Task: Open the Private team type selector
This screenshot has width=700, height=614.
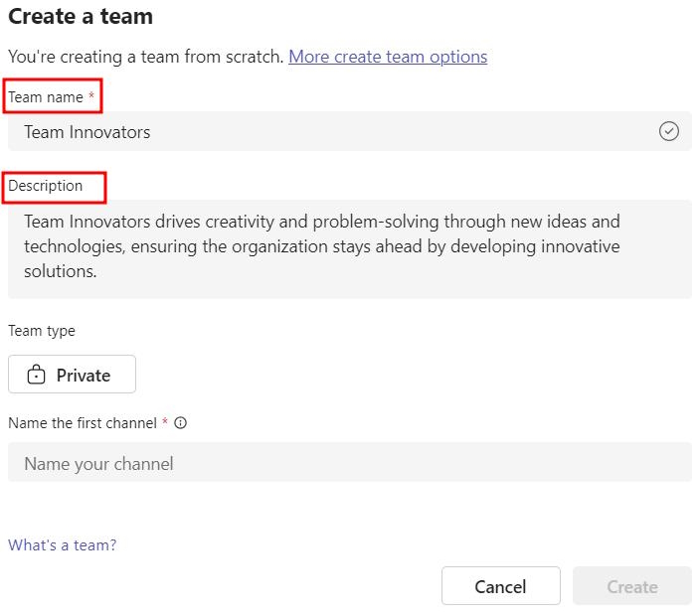Action: click(x=72, y=375)
